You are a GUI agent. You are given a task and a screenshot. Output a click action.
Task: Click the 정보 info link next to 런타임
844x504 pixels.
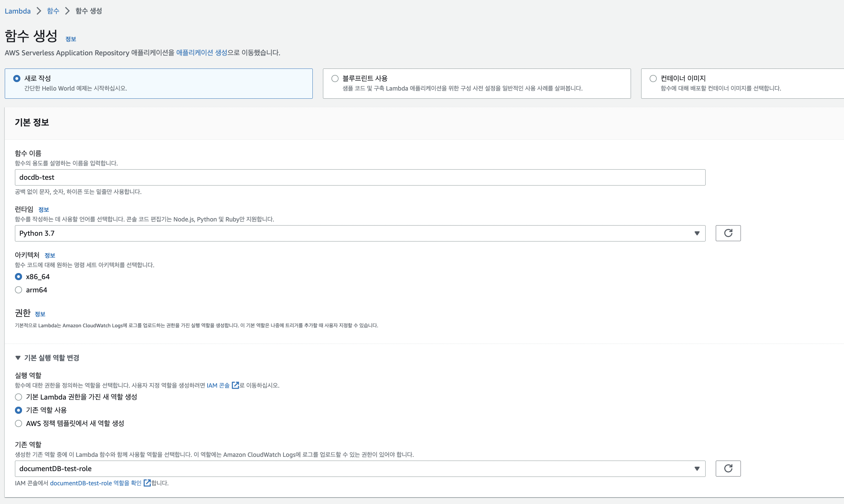click(43, 210)
